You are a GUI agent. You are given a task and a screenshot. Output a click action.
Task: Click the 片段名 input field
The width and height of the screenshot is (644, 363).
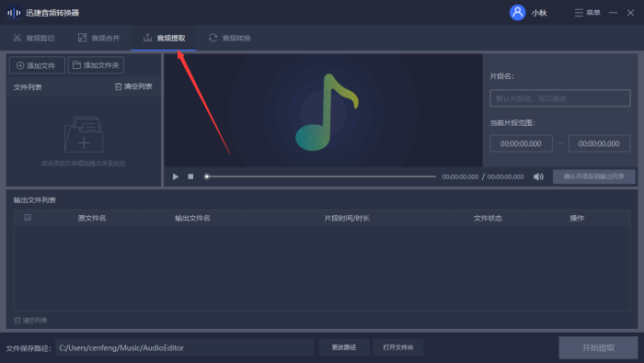point(559,98)
